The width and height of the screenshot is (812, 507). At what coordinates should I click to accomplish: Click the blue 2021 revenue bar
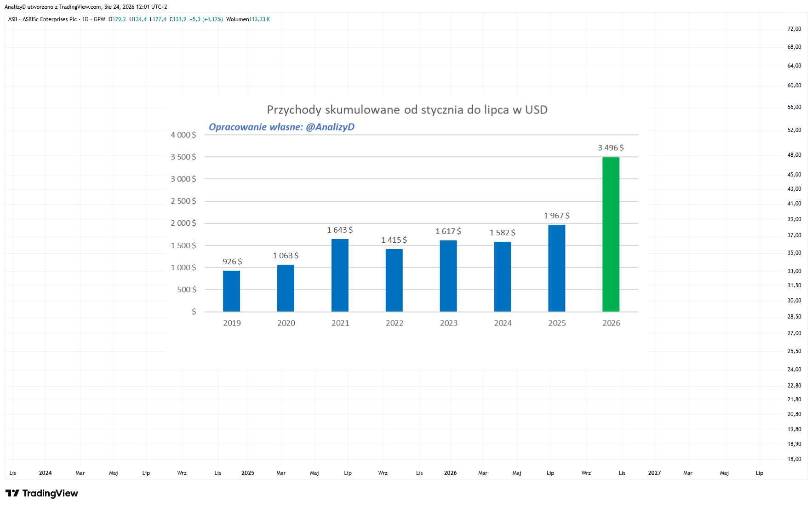340,275
